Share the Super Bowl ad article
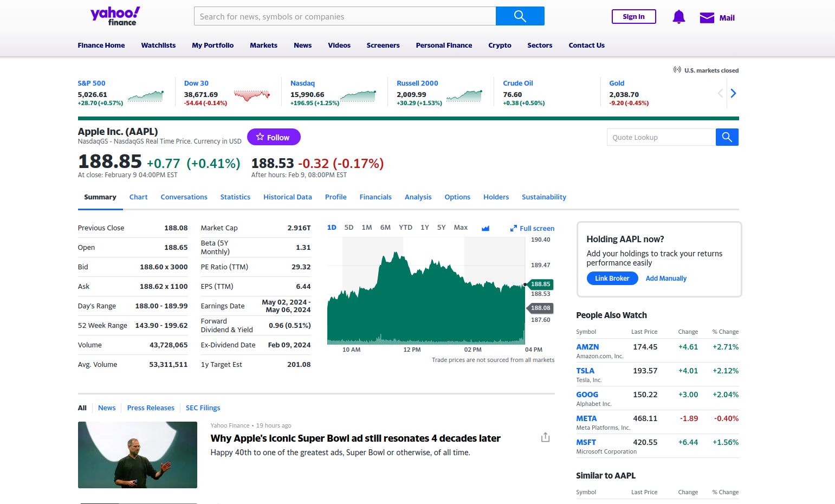The height and width of the screenshot is (504, 835). tap(545, 437)
